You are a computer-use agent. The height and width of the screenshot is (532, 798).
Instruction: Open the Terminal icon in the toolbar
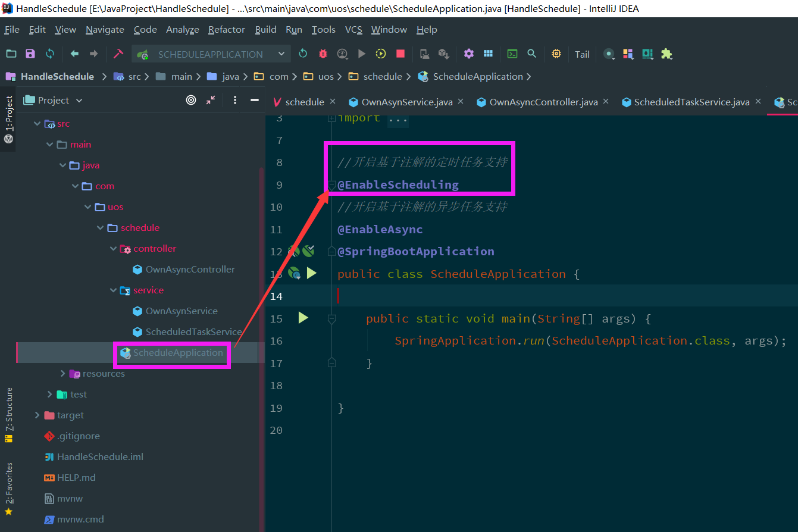coord(512,54)
